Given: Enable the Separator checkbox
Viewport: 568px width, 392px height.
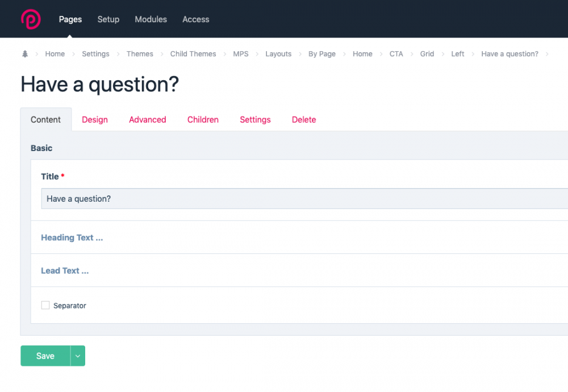Looking at the screenshot, I should [45, 306].
